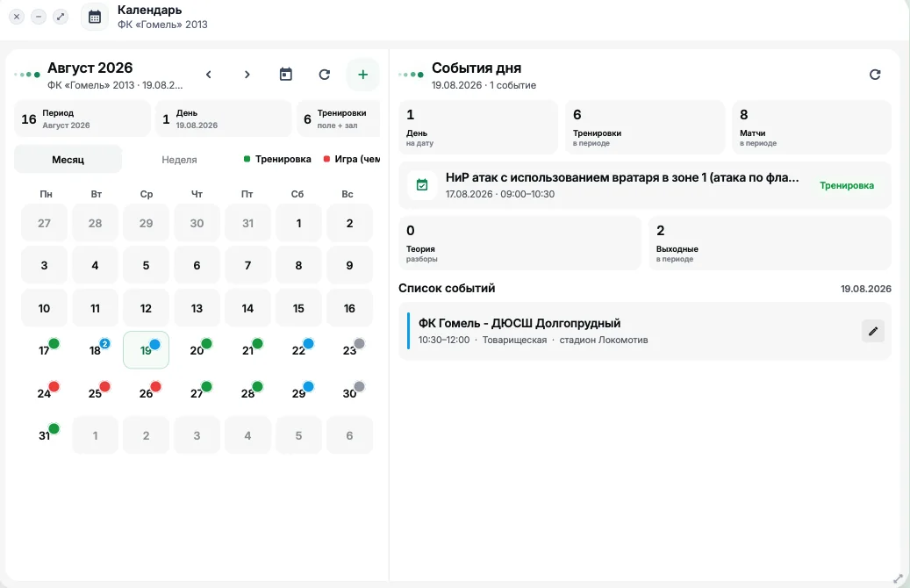Edit the ФК Гомель - ДЮСШ Долгопрудный event
This screenshot has width=910, height=588.
[873, 331]
